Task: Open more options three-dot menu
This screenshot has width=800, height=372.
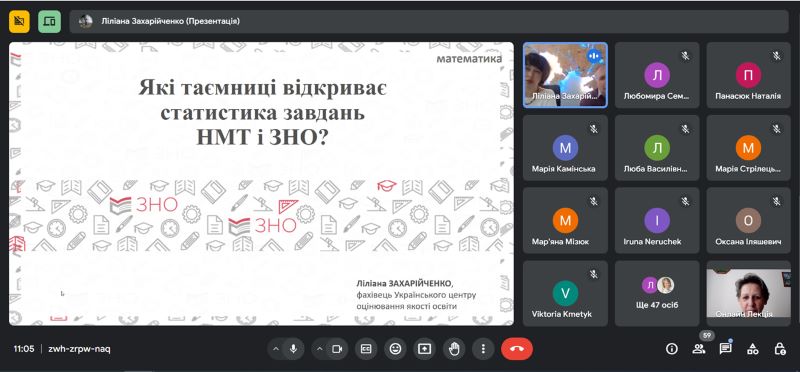Action: 483,349
